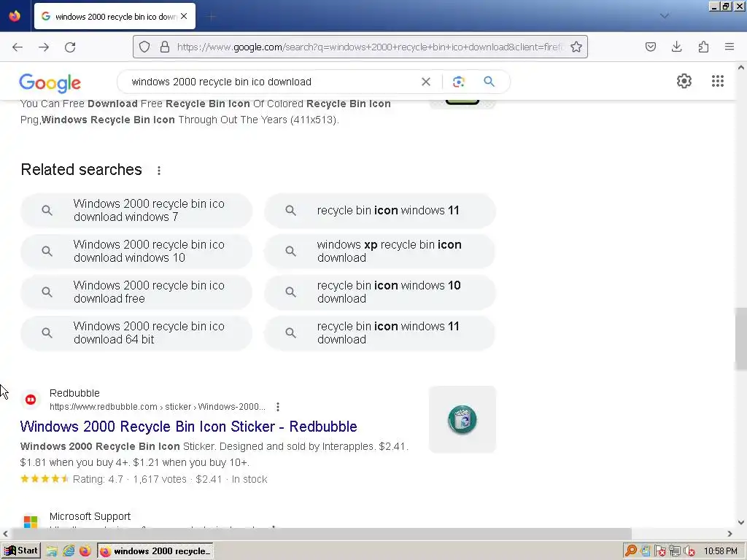Screen dimensions: 747x560
Task: Launch Firefox from the quick launch bar
Action: pyautogui.click(x=85, y=551)
